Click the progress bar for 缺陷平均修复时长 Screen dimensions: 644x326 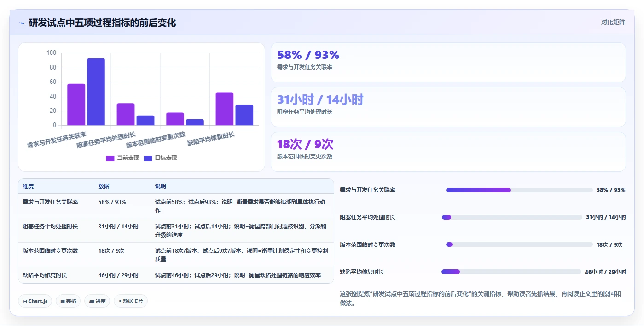[x=511, y=272]
